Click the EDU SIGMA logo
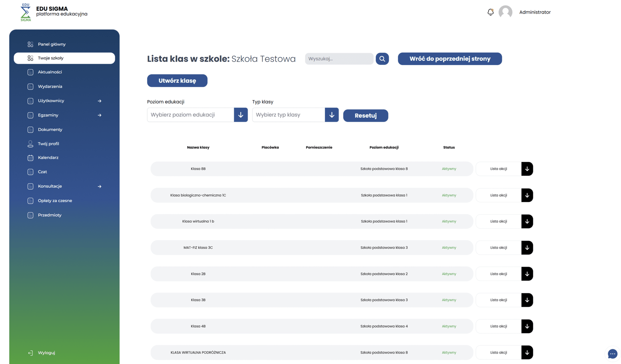The image size is (621, 364). point(26,12)
